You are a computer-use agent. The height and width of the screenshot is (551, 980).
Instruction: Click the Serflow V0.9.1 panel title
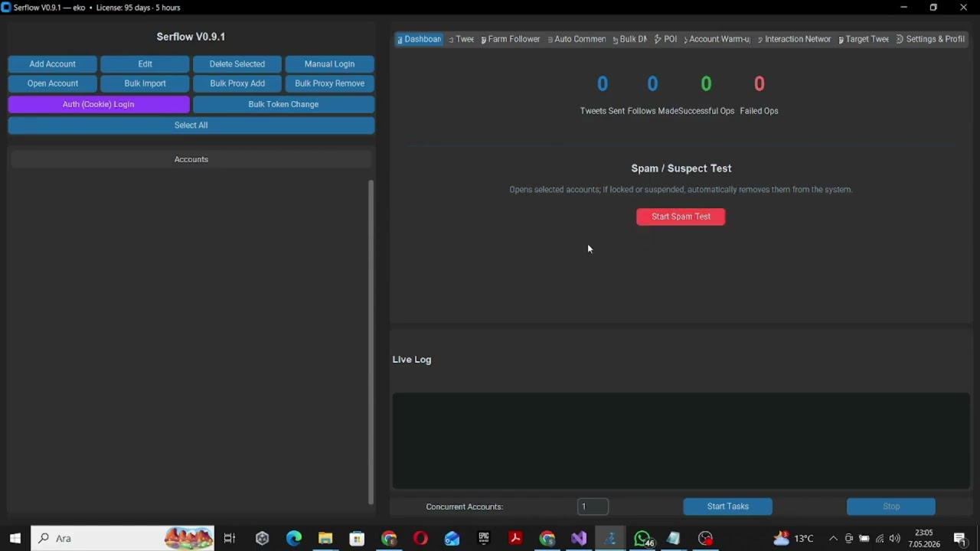[191, 37]
